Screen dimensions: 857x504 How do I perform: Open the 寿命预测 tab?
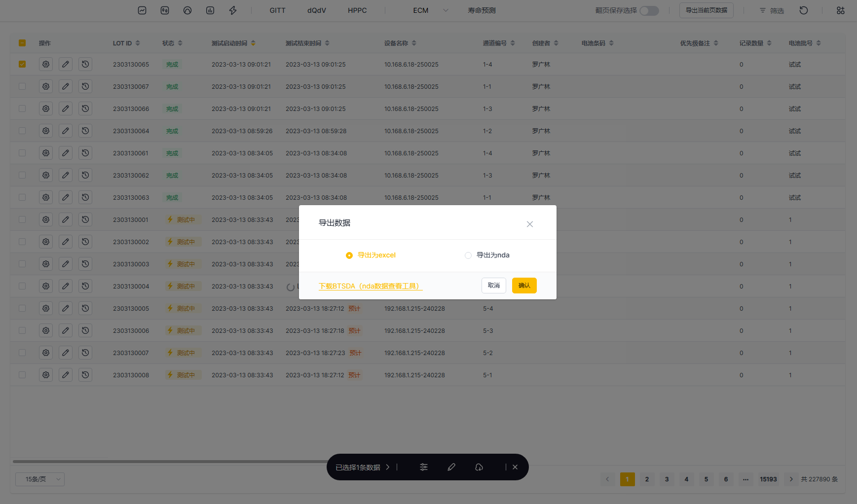tap(482, 10)
